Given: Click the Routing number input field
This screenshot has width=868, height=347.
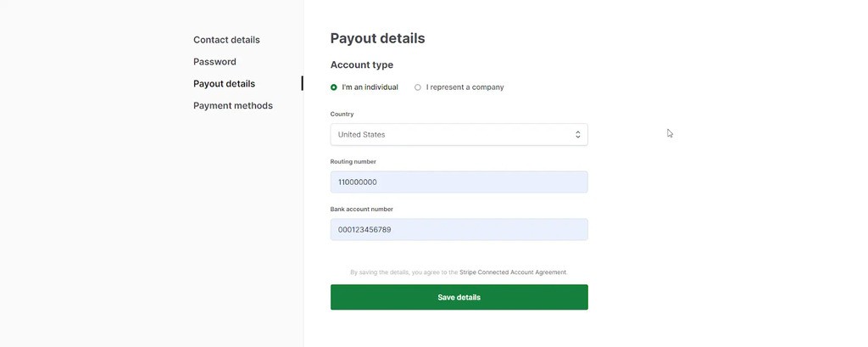Looking at the screenshot, I should [x=458, y=182].
